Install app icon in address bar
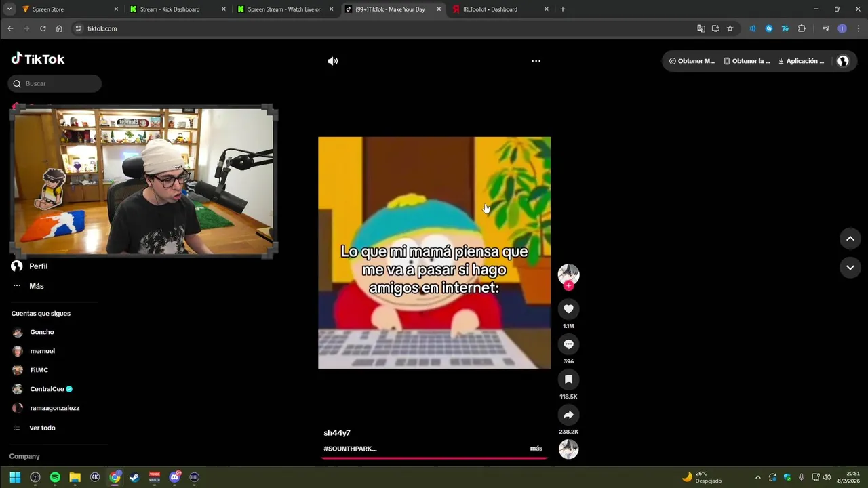This screenshot has width=868, height=488. tap(715, 28)
